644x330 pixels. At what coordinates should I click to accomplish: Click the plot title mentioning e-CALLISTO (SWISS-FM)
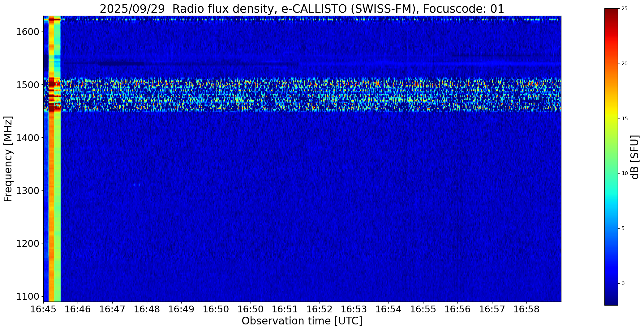click(x=302, y=9)
